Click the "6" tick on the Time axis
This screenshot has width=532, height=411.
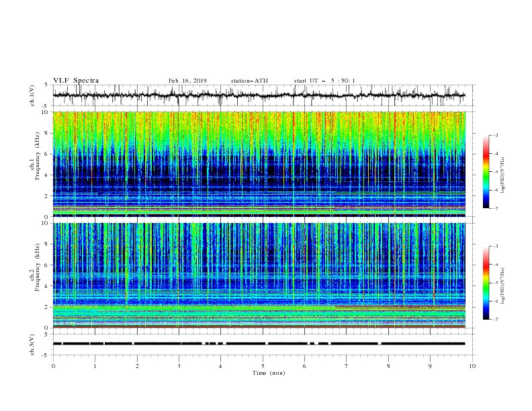(x=304, y=366)
